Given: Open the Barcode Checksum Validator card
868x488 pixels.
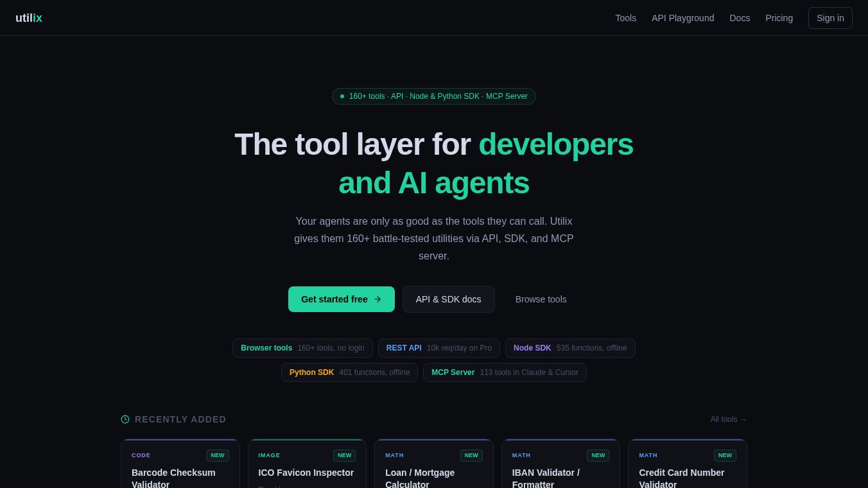Looking at the screenshot, I should 180,464.
